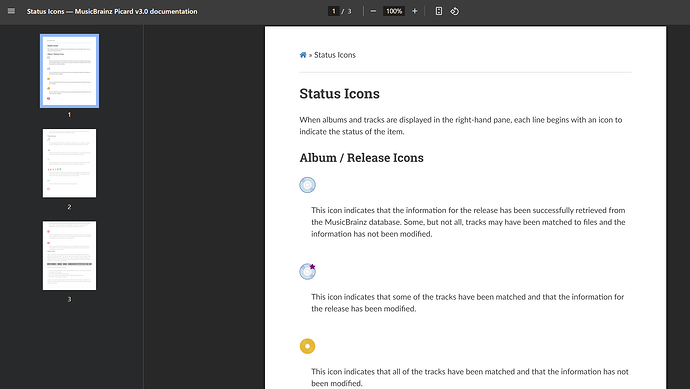This screenshot has width=690, height=389.
Task: Click the Status Icons breadcrumb text
Action: [335, 55]
